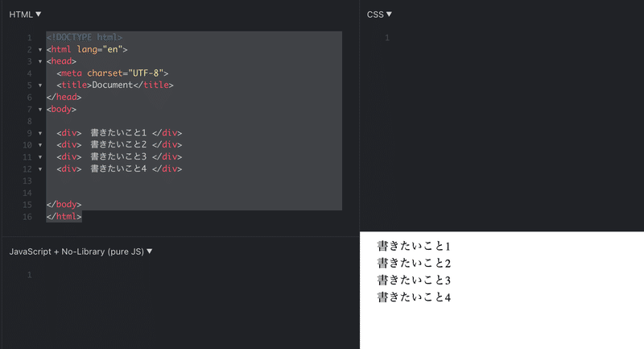Collapse the body tag fold arrow on line 7
This screenshot has width=644, height=349.
pyautogui.click(x=40, y=110)
